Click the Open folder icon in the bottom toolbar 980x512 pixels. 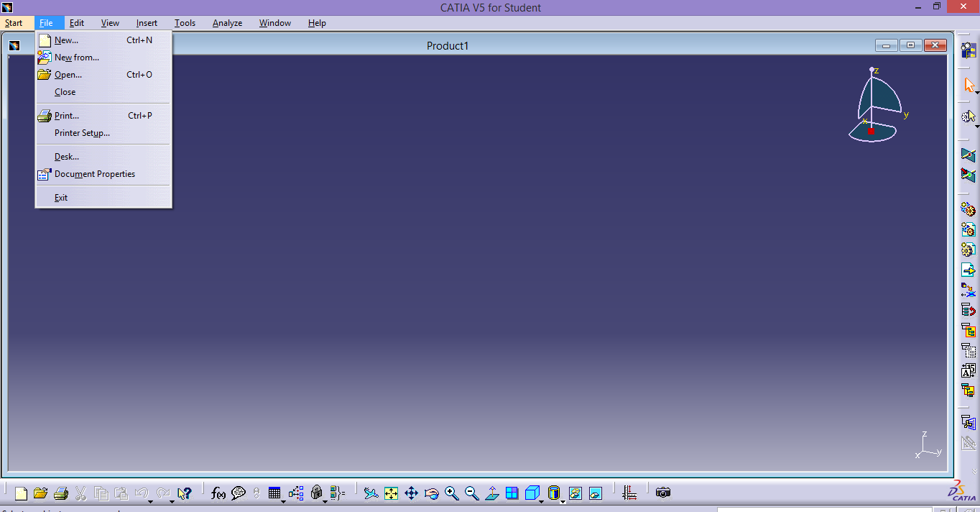click(40, 493)
